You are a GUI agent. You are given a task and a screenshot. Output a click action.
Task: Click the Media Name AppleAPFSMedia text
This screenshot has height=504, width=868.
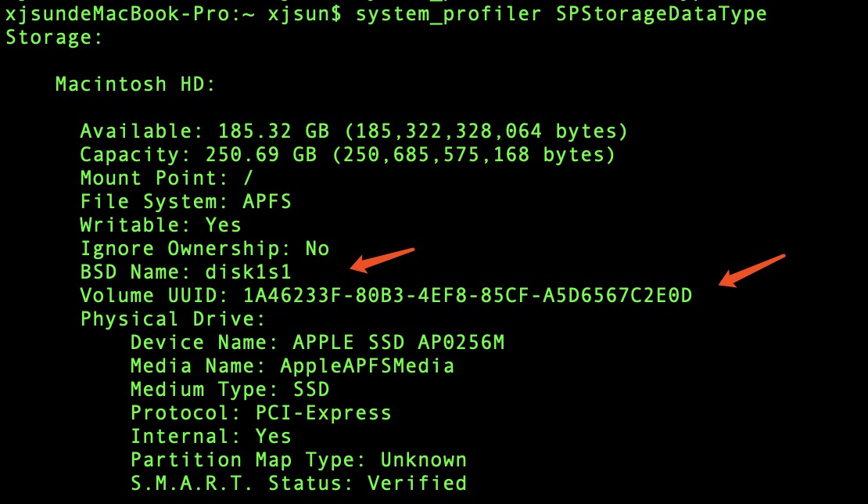tap(292, 365)
